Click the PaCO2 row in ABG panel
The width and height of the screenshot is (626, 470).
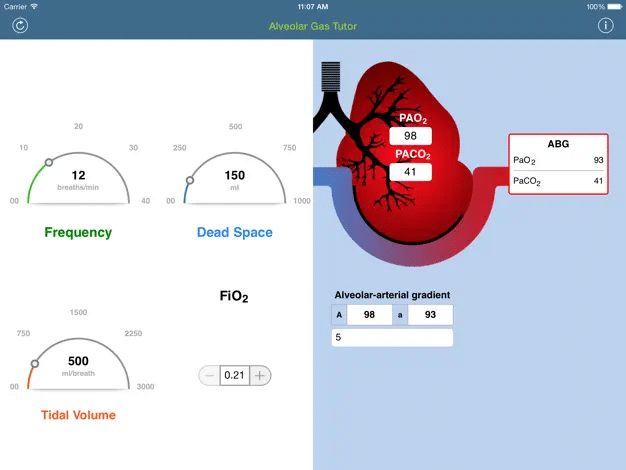(558, 181)
